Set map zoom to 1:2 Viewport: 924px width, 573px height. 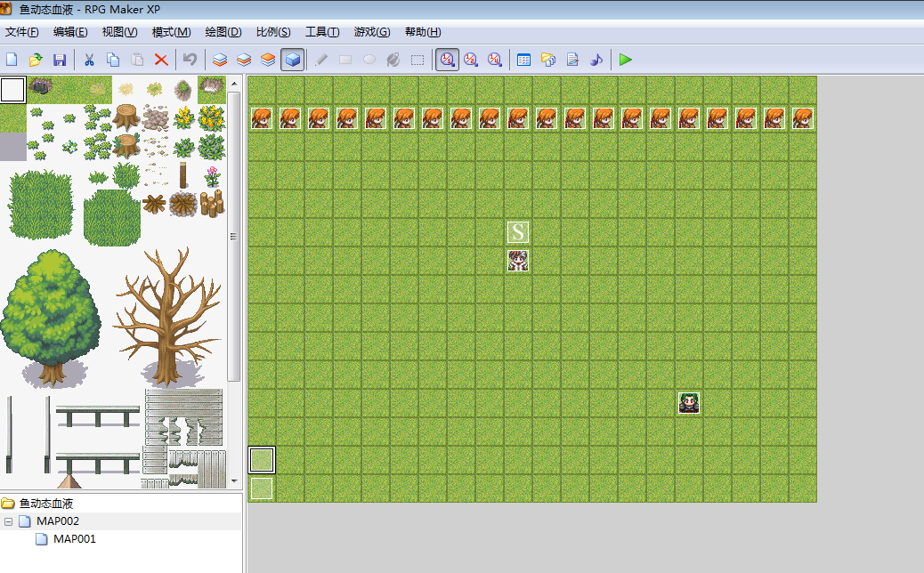[x=471, y=60]
